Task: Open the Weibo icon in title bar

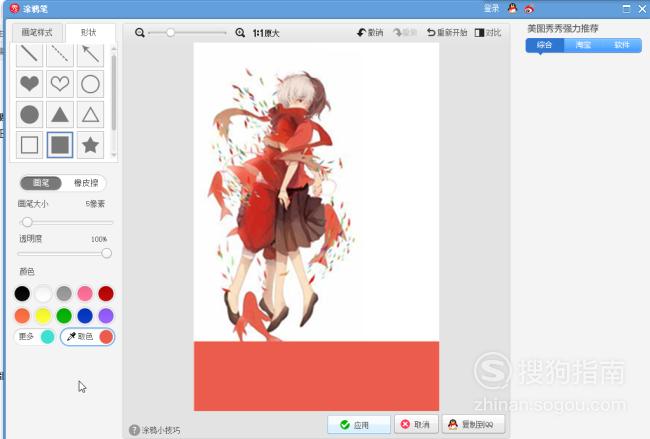Action: click(529, 8)
